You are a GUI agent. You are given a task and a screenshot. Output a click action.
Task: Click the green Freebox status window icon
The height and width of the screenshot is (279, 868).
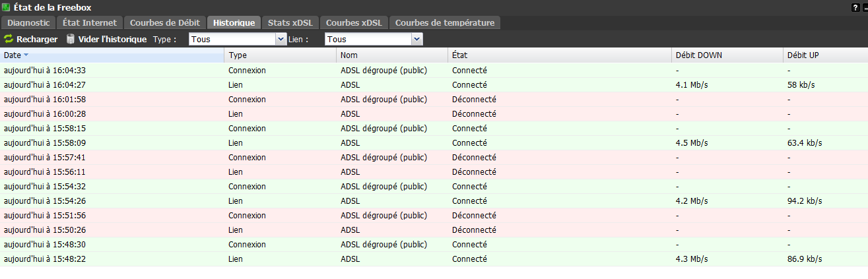coord(6,7)
